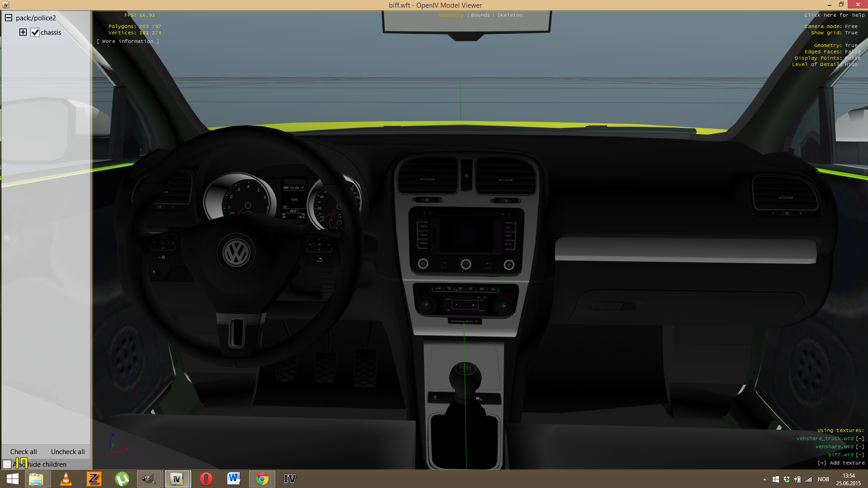Click the Opera browser taskbar icon
The width and height of the screenshot is (868, 488).
pyautogui.click(x=206, y=479)
